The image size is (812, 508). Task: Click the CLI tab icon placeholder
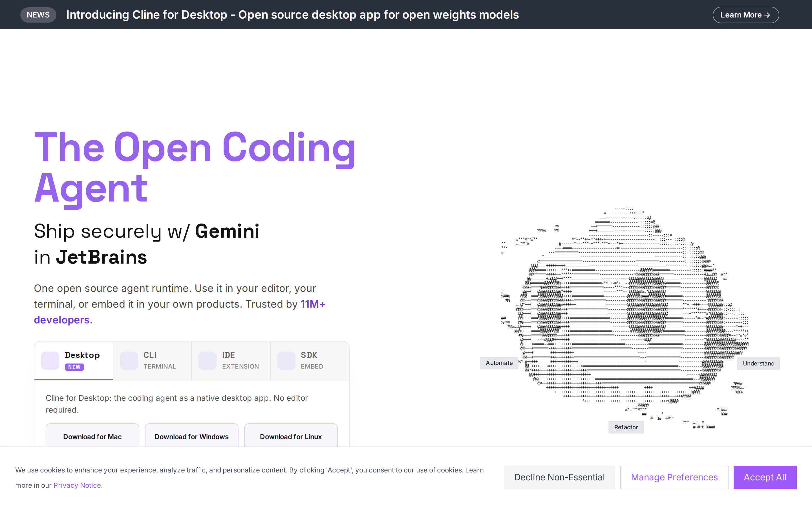click(x=129, y=360)
